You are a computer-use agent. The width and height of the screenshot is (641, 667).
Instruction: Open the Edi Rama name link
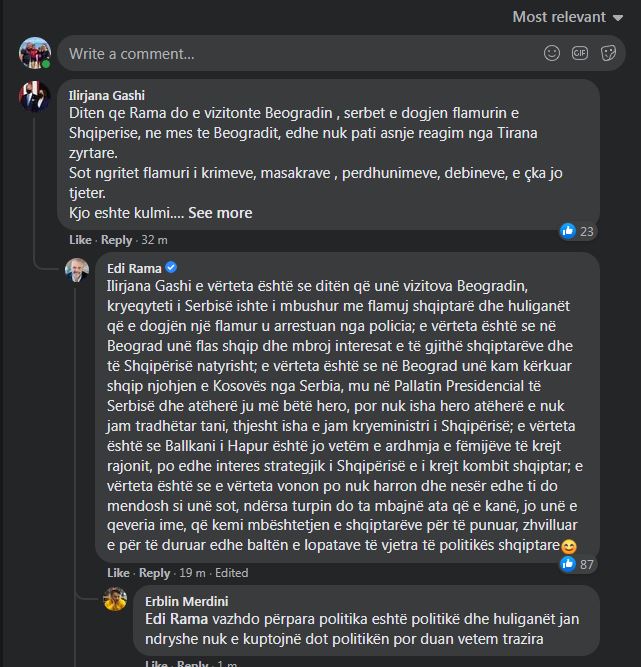point(134,267)
